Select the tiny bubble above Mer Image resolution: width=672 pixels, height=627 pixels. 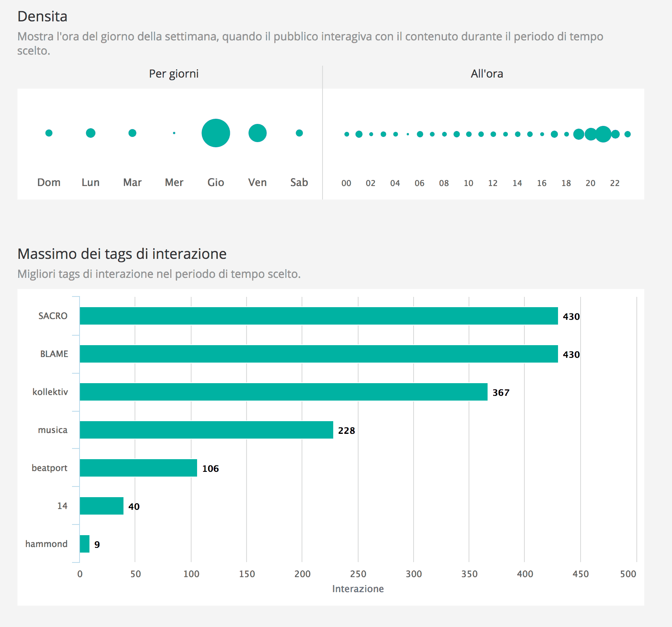point(174,133)
